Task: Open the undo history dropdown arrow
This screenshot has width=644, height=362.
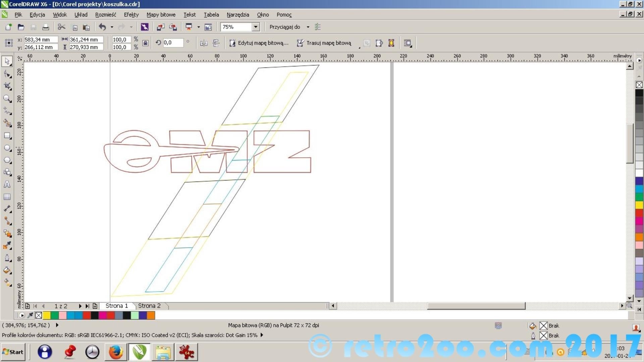Action: click(x=112, y=27)
